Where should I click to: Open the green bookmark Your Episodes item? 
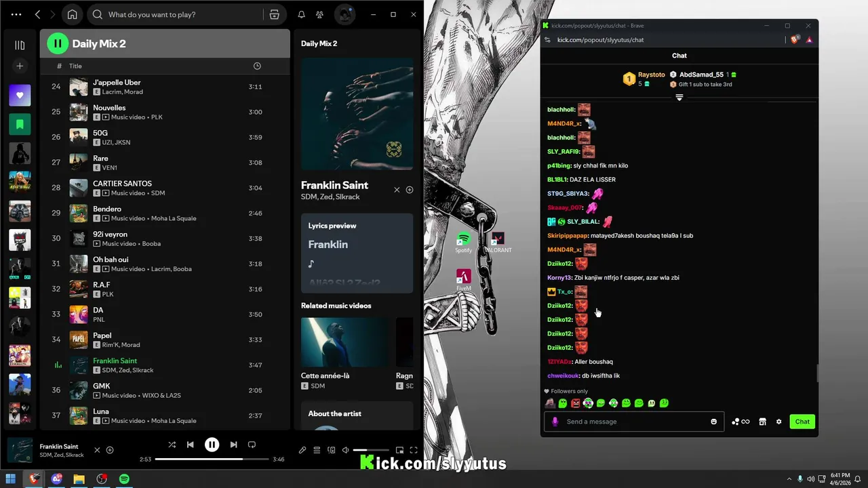pyautogui.click(x=20, y=124)
